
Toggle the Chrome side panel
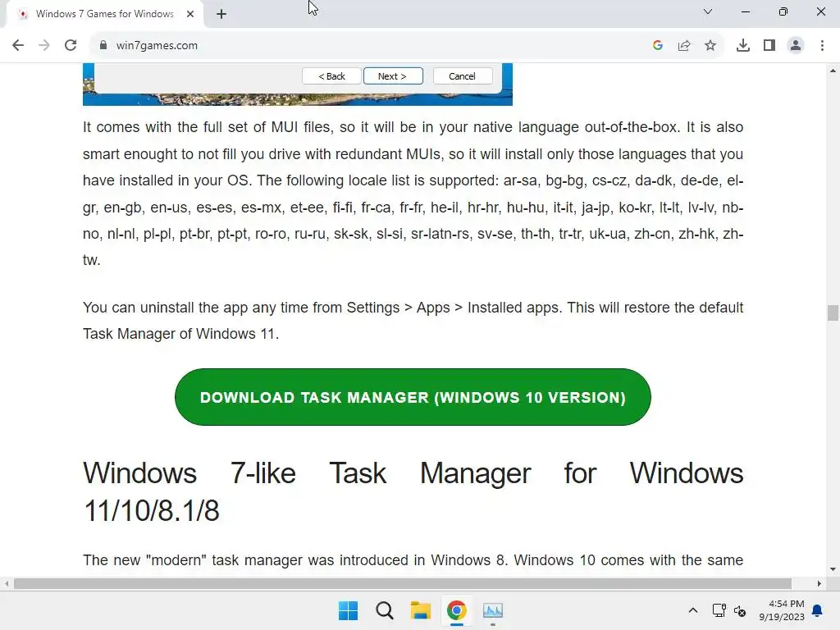pyautogui.click(x=769, y=46)
